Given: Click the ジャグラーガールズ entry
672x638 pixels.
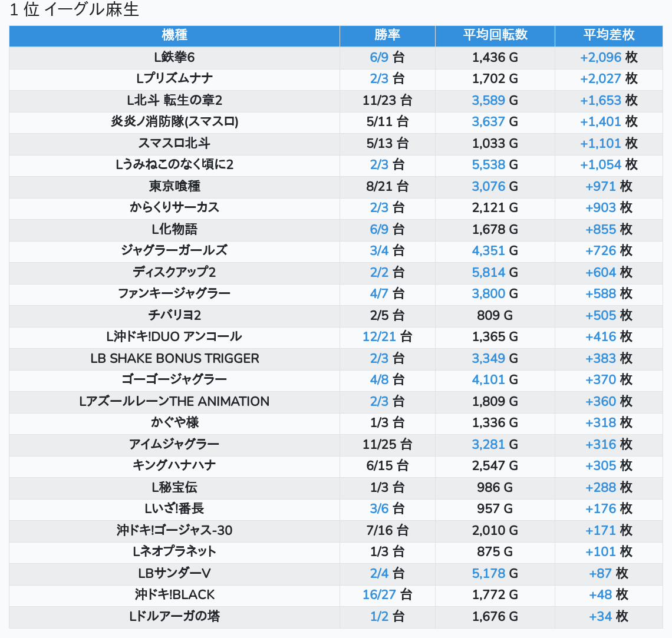Looking at the screenshot, I should pos(174,250).
